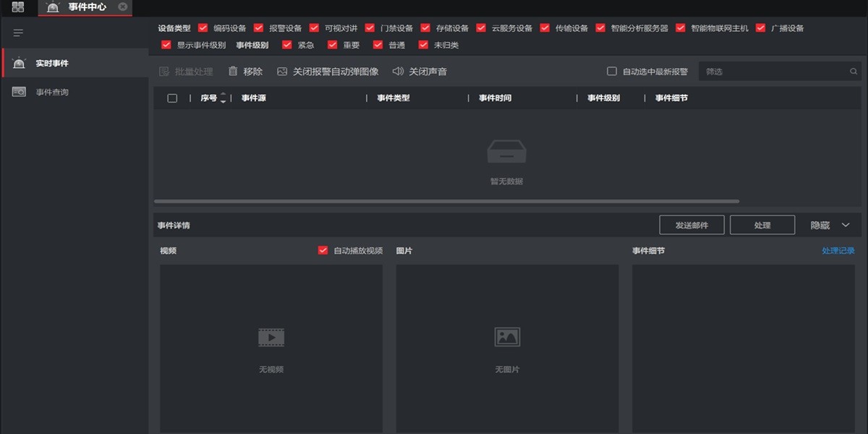Open 实时事件 in the sidebar

(52, 64)
